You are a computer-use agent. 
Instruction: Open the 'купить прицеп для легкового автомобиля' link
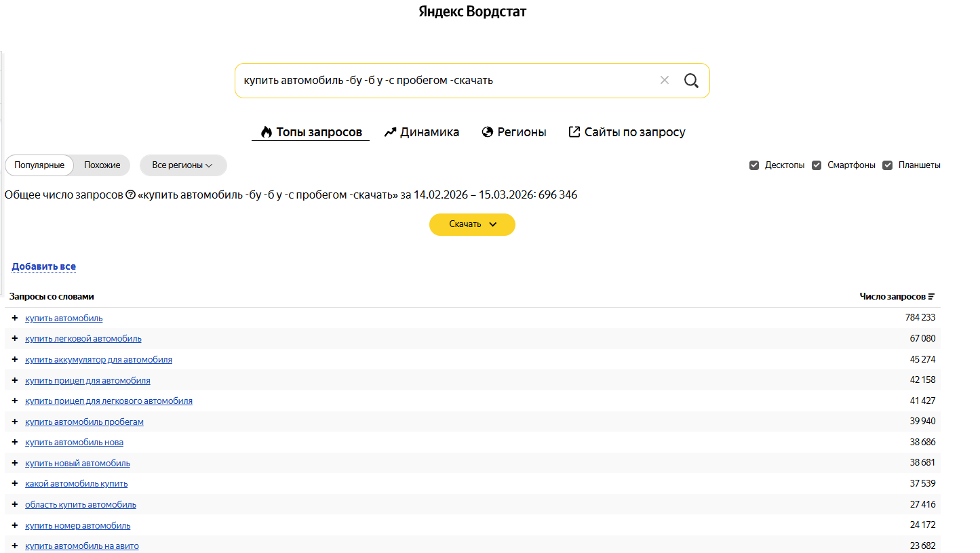pyautogui.click(x=109, y=401)
